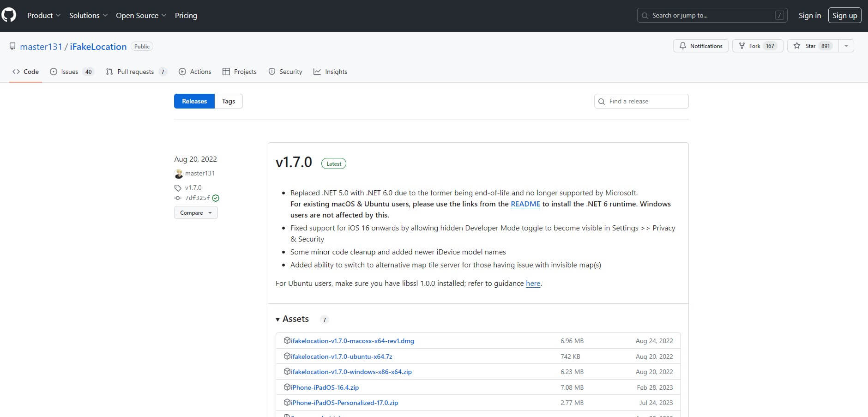Viewport: 868px width, 417px height.
Task: Click package icon of macosx dmg asset
Action: (x=287, y=340)
